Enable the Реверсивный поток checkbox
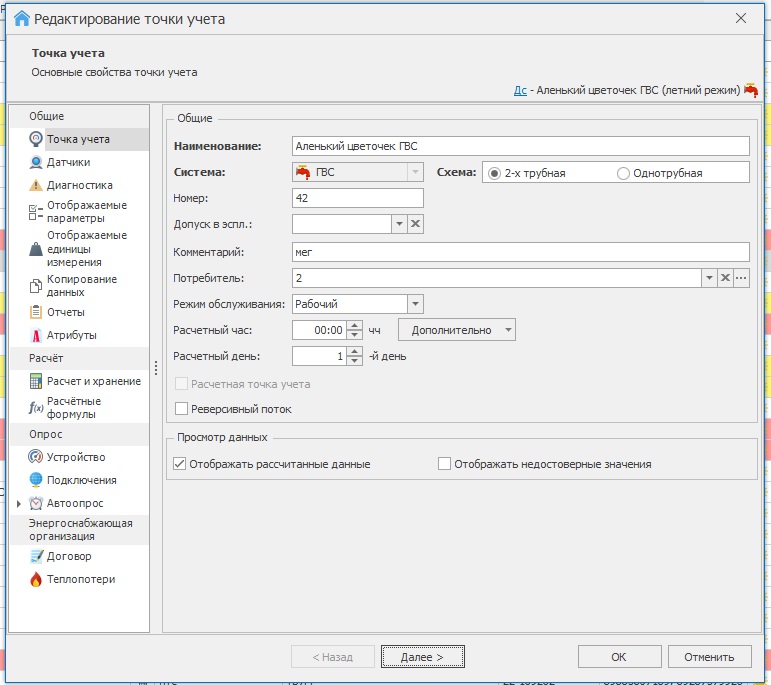Image resolution: width=771 pixels, height=685 pixels. tap(181, 409)
